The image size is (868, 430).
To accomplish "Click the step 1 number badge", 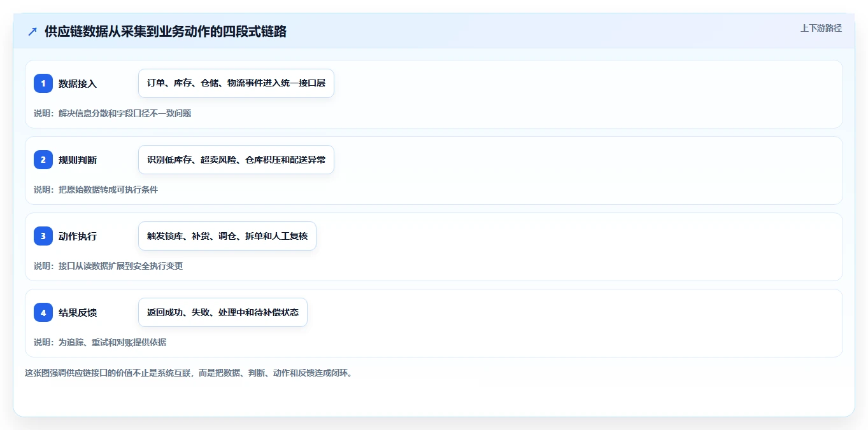I will [43, 83].
